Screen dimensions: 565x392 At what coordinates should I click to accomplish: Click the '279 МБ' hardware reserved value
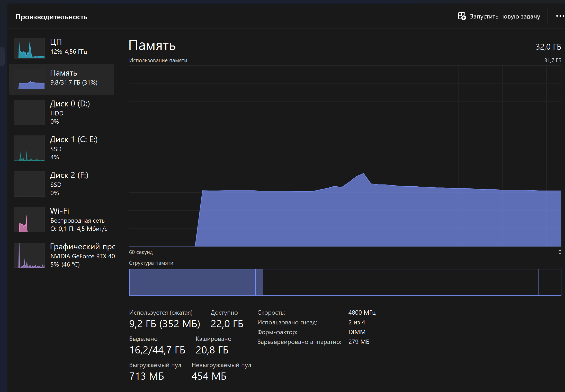pyautogui.click(x=359, y=342)
